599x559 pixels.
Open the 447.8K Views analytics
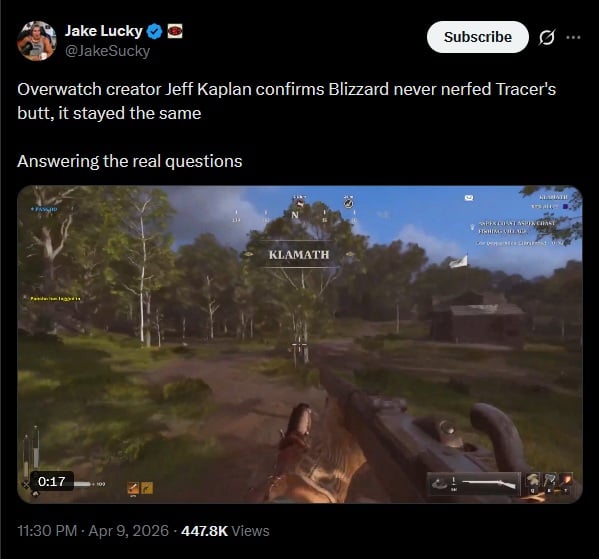(x=225, y=531)
